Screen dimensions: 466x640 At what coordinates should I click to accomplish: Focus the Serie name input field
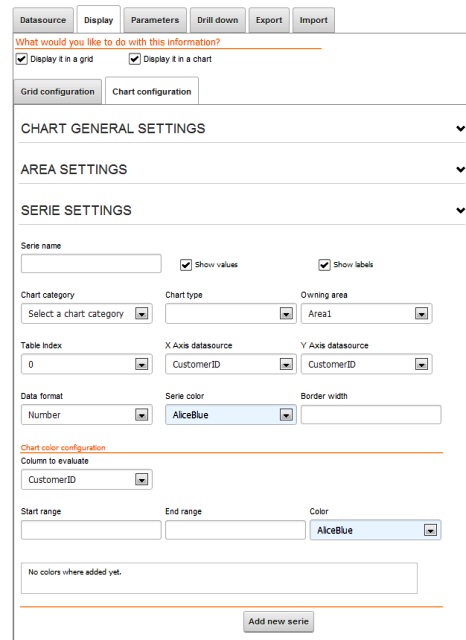click(91, 264)
